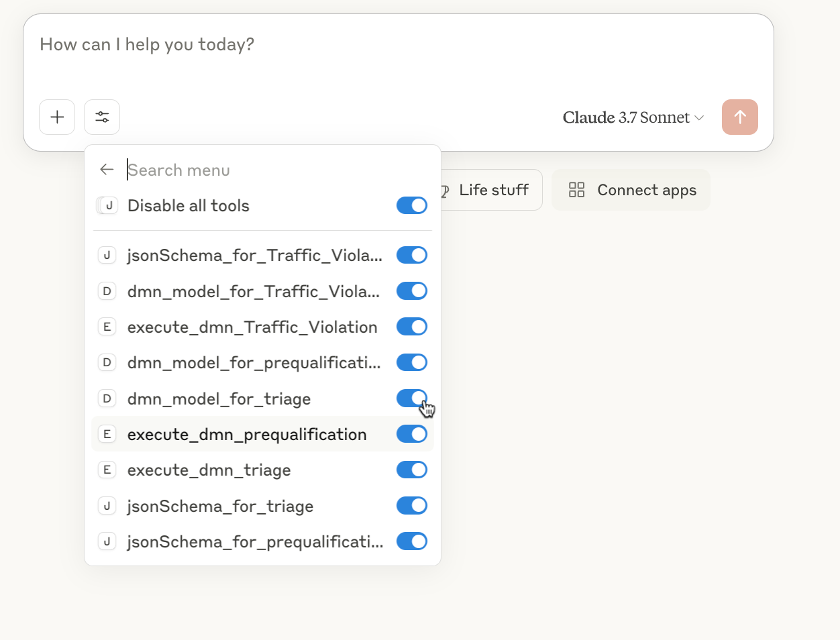Click the E icon beside execute_dmn_Traffic_Violation
Viewport: 840px width, 640px height.
pyautogui.click(x=107, y=327)
